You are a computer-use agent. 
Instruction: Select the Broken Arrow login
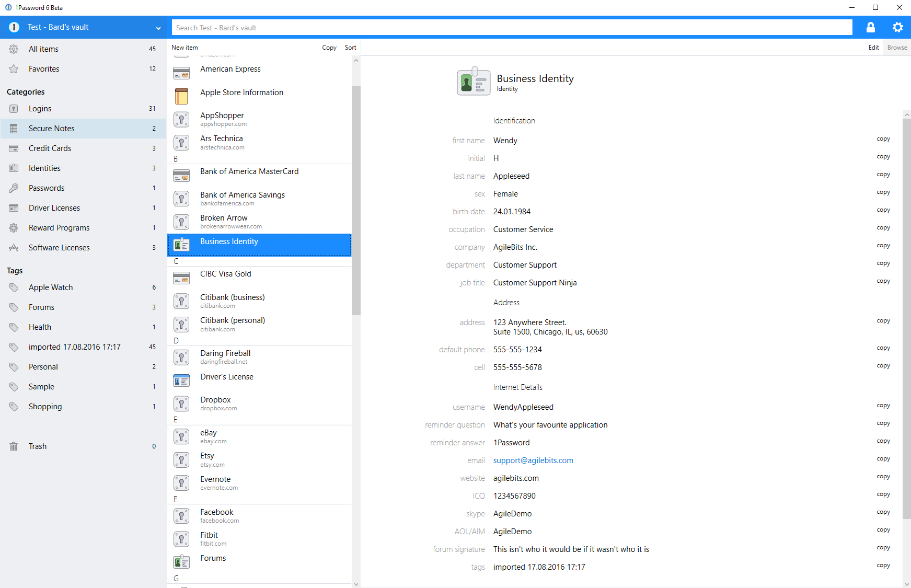tap(259, 222)
